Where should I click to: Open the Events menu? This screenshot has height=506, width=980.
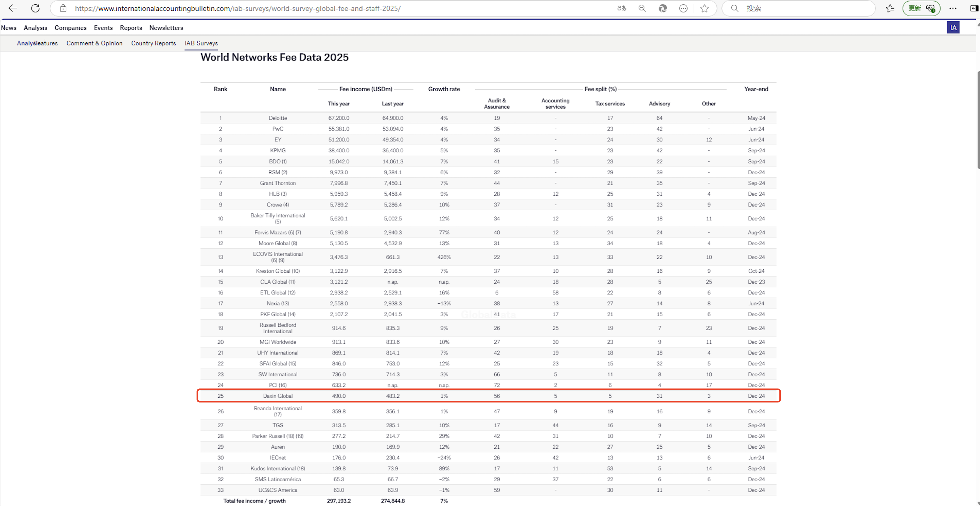tap(103, 28)
